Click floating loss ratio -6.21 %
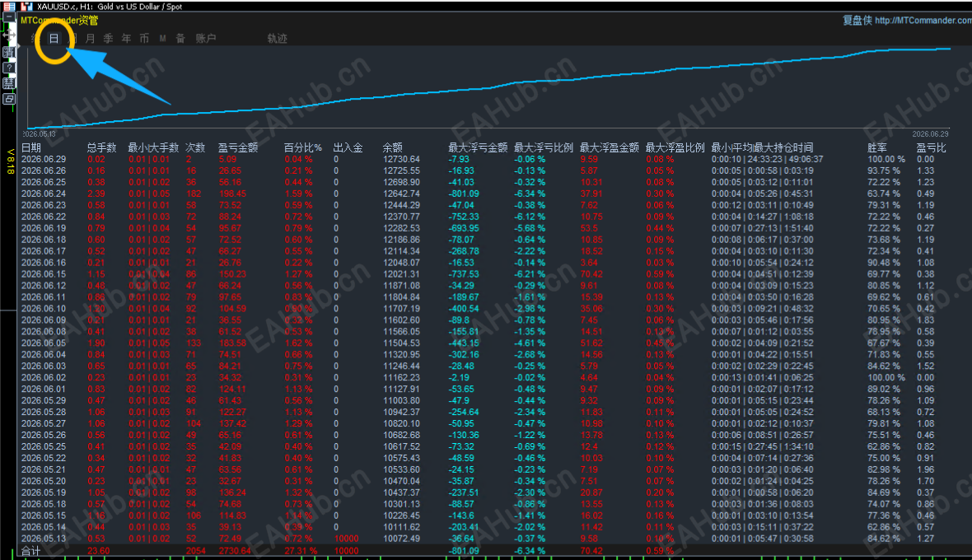Viewport: 972px width, 560px height. [x=530, y=273]
